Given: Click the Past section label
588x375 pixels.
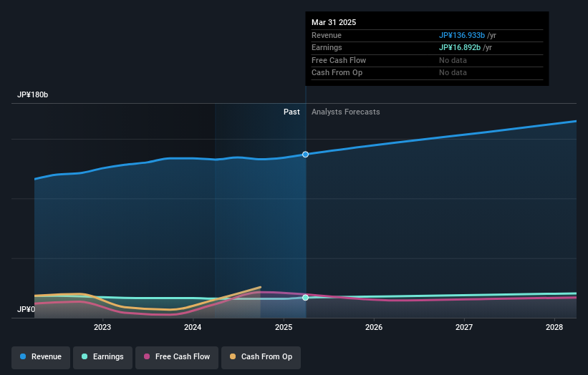Looking at the screenshot, I should coord(291,112).
